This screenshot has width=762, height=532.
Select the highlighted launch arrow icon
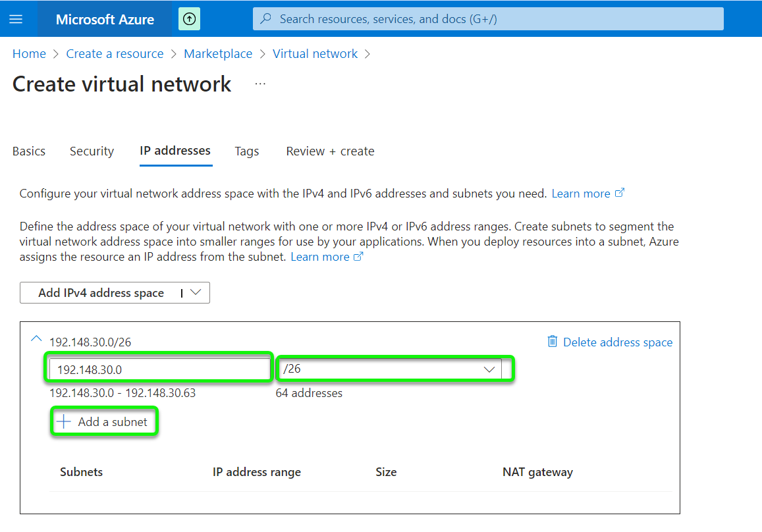pos(189,18)
